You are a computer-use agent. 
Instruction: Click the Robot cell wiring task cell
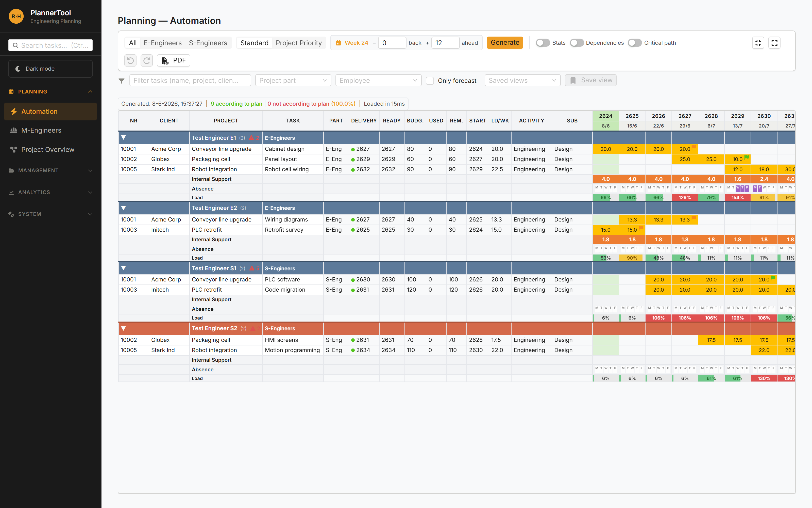[293, 169]
